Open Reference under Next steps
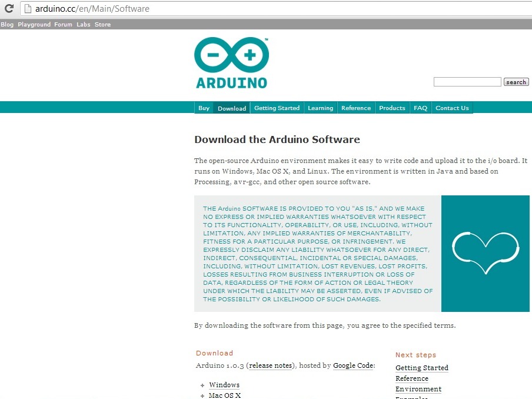 (412, 378)
